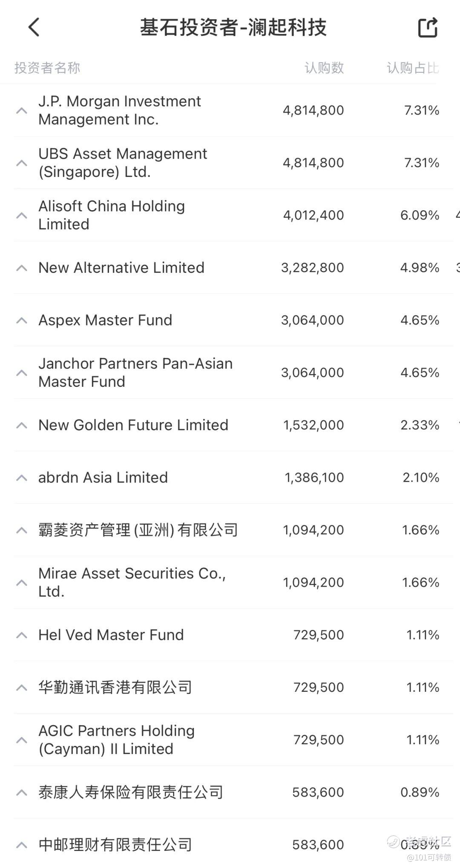
Task: Sort by 认购占比 column header
Action: 412,68
